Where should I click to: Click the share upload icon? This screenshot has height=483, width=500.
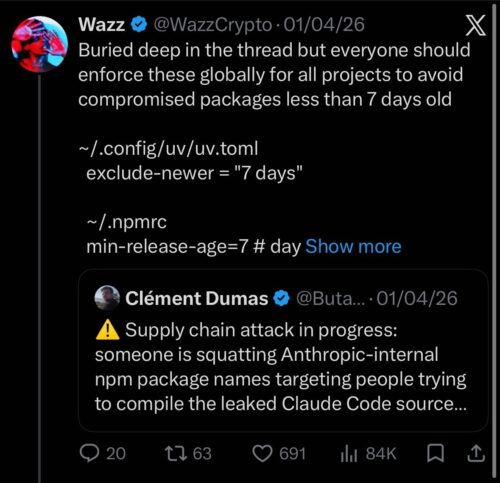tap(476, 453)
